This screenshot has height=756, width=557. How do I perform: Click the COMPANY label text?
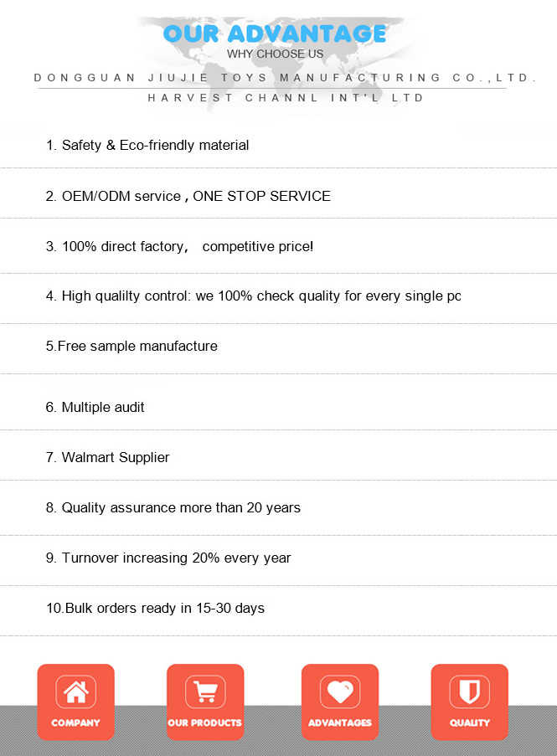[75, 723]
